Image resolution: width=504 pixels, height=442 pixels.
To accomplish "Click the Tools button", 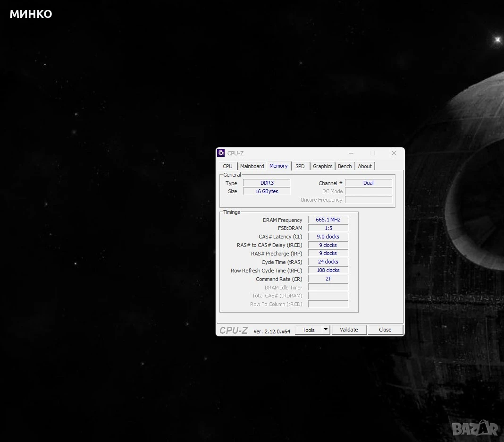I will [x=309, y=330].
